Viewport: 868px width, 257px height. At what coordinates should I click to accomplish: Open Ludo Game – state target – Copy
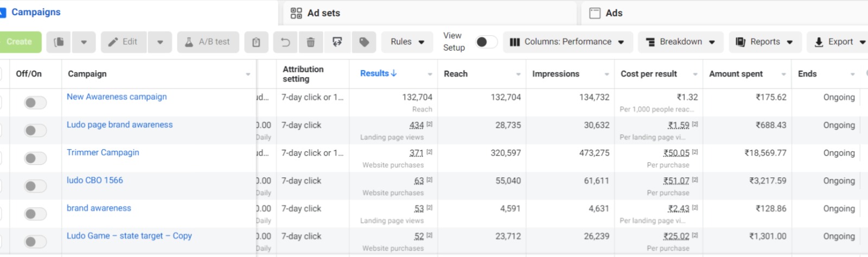[x=129, y=236]
